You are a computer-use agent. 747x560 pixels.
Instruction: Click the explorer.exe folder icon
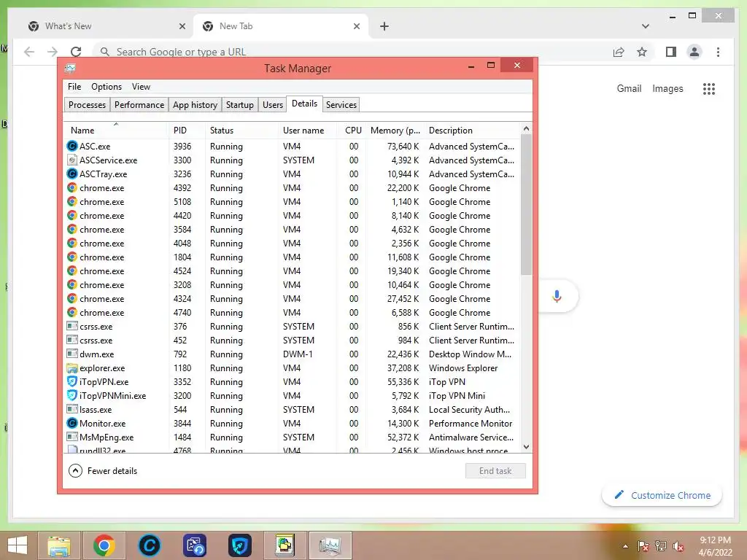point(72,368)
